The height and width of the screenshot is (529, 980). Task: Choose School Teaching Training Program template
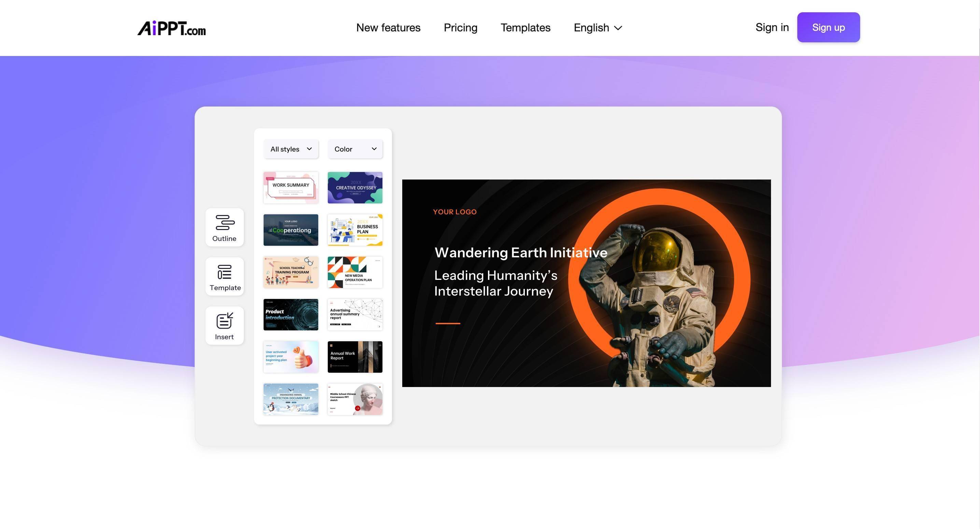[x=291, y=272]
